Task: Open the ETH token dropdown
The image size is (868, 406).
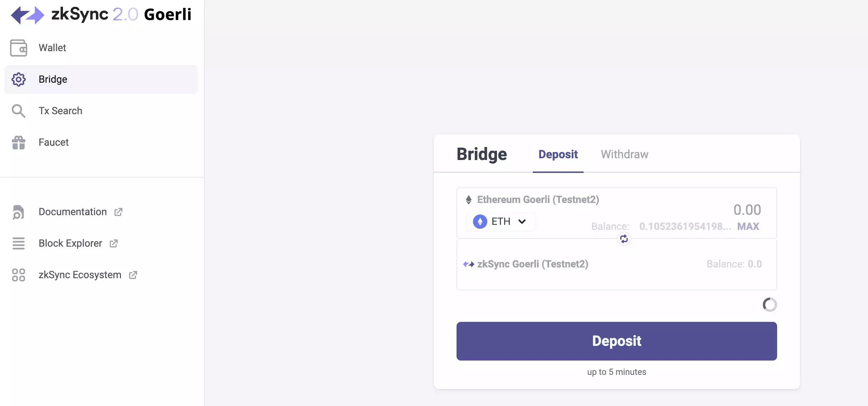Action: [x=501, y=222]
